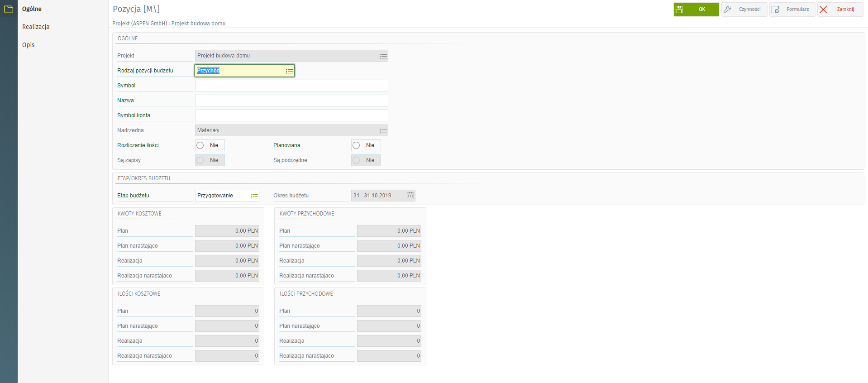This screenshot has width=868, height=383.
Task: Click the folder icon in the left sidebar
Action: pyautogui.click(x=8, y=9)
